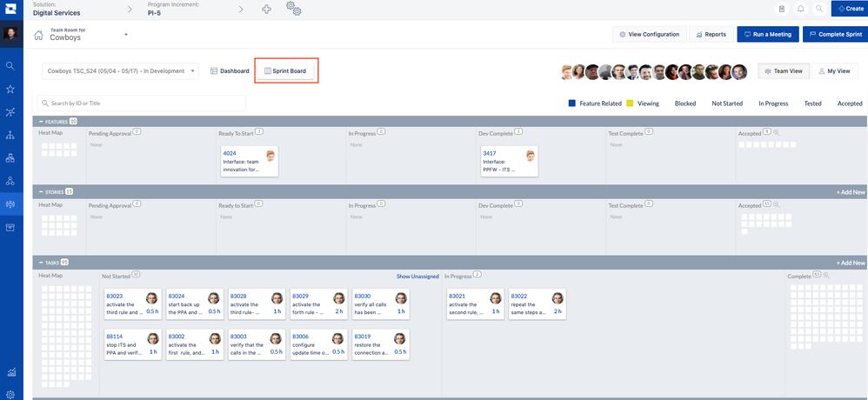Select the Dashboard tab
Viewport: 868px width, 400px height.
click(x=230, y=71)
